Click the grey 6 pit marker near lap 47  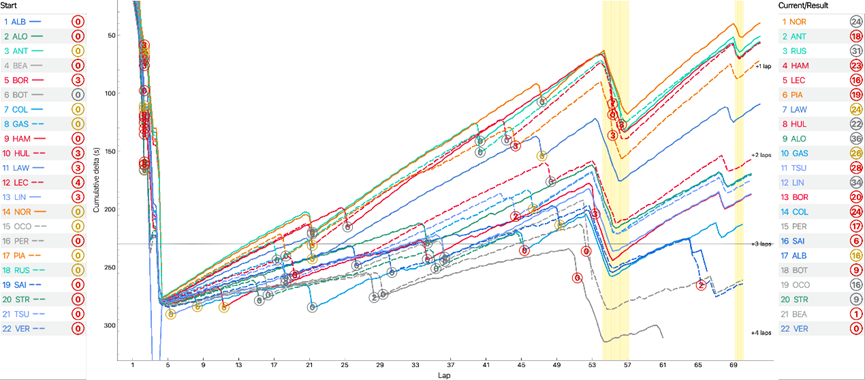pos(542,101)
